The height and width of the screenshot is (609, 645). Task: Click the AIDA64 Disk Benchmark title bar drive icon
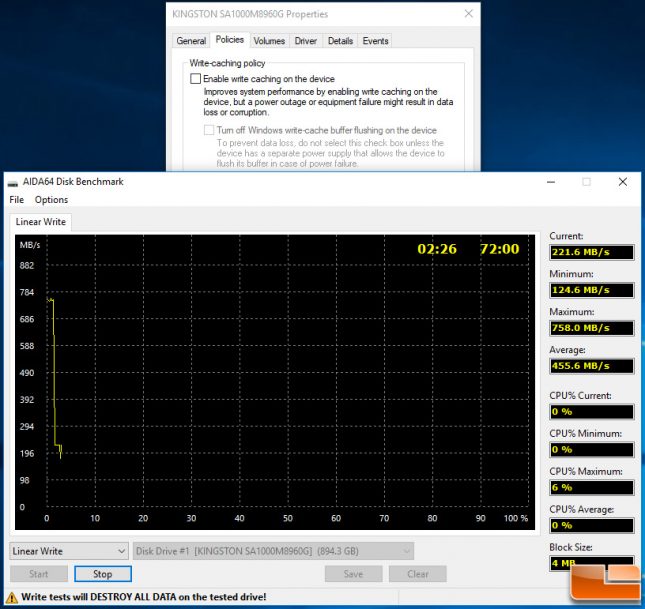pyautogui.click(x=13, y=183)
